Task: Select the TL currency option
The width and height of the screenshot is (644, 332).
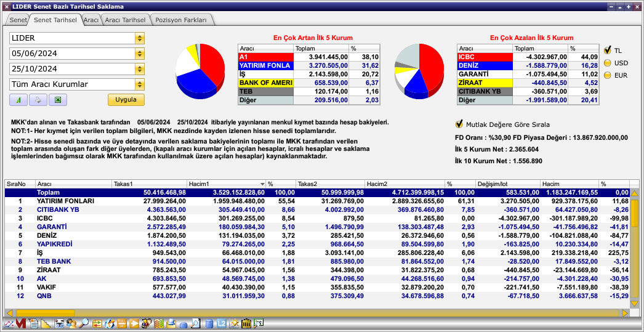Action: pos(608,50)
